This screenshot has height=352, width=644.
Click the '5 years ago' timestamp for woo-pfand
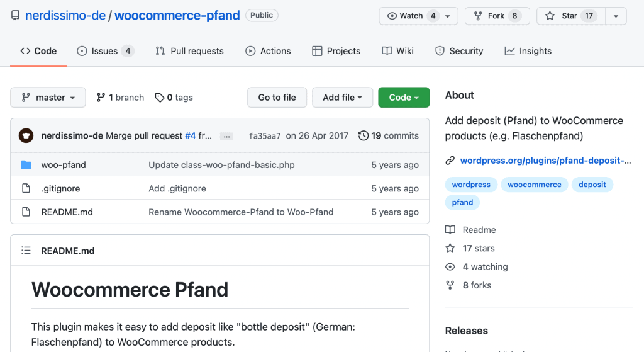[x=395, y=165]
